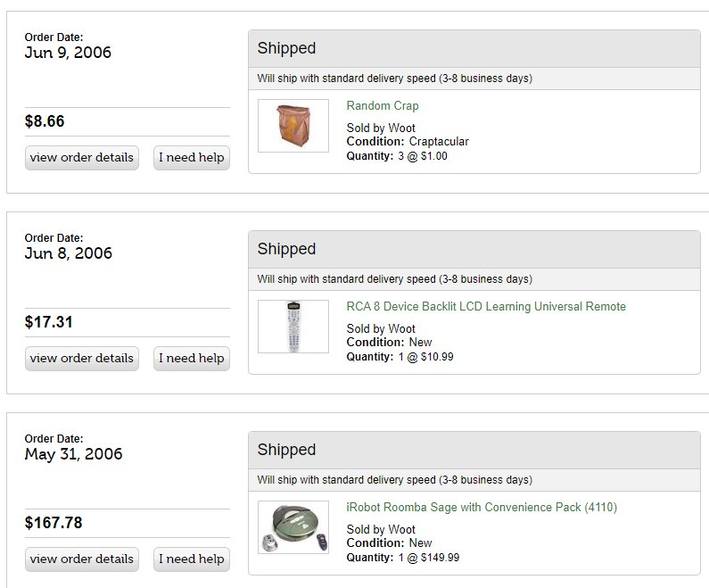
Task: View order details for Jun 9, 2006 order
Action: coord(82,158)
